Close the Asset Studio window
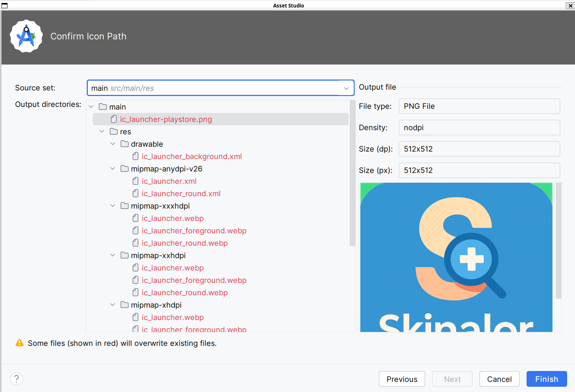This screenshot has width=575, height=392. tap(570, 6)
